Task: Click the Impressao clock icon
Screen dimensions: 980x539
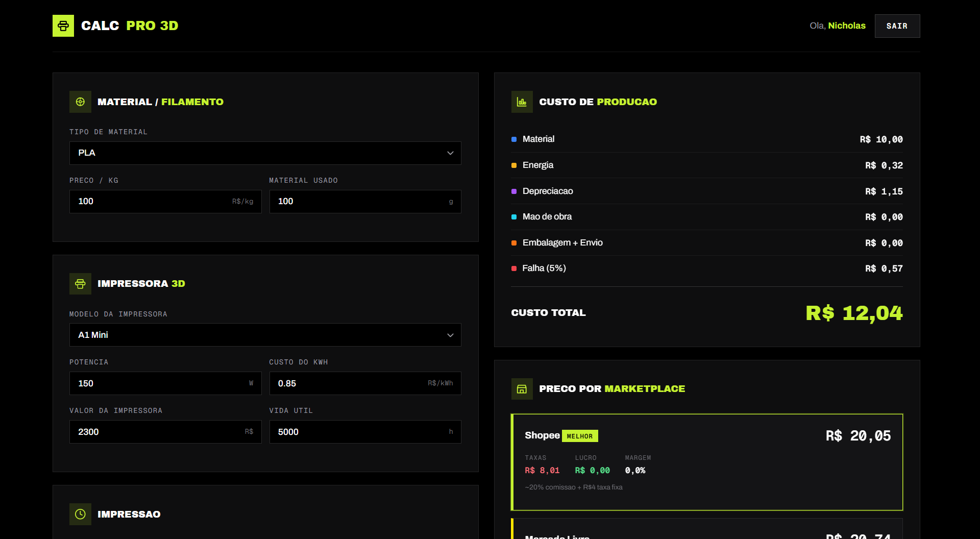Action: click(x=80, y=514)
